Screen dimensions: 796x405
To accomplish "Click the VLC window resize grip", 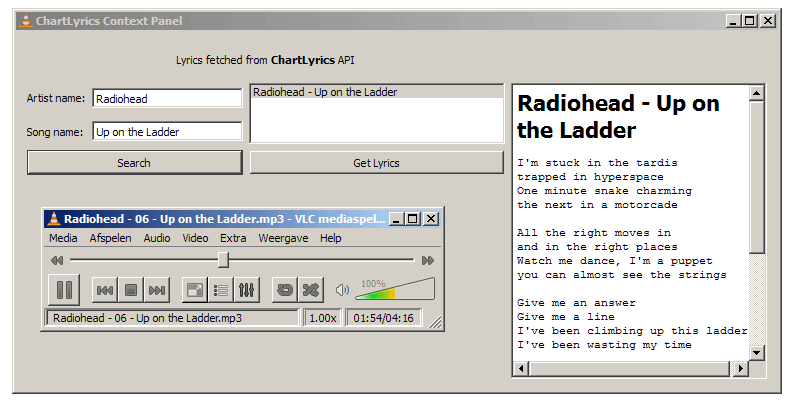I will coord(436,322).
